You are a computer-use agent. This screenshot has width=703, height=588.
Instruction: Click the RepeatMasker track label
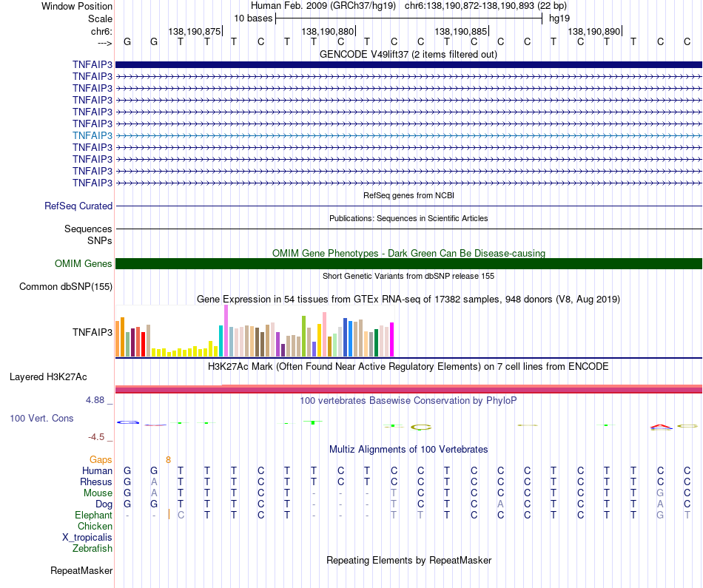click(81, 570)
